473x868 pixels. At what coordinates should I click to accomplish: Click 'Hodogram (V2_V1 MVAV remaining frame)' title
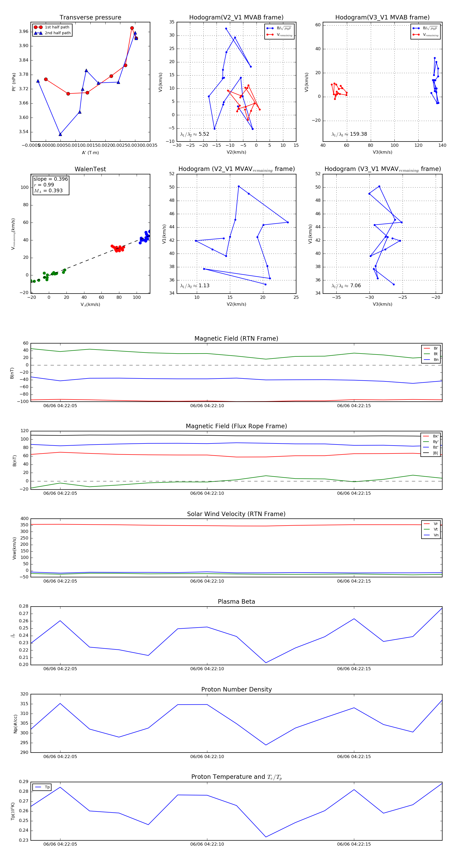(236, 169)
